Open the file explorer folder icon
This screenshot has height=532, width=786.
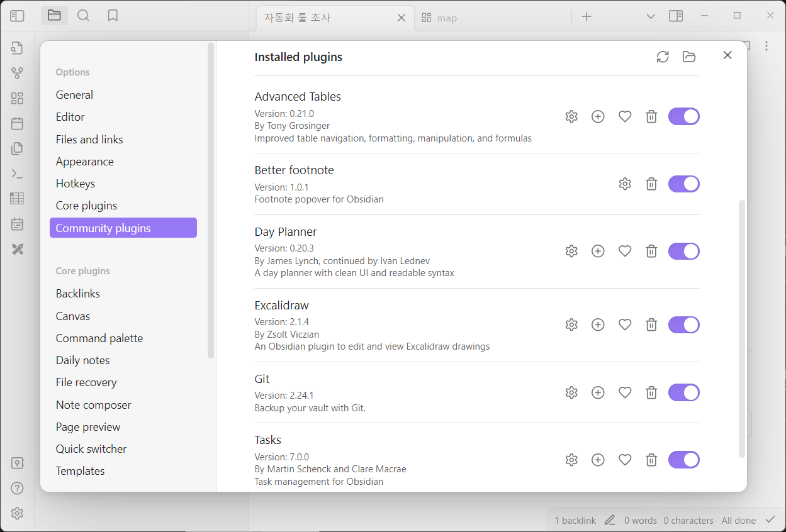pyautogui.click(x=54, y=16)
